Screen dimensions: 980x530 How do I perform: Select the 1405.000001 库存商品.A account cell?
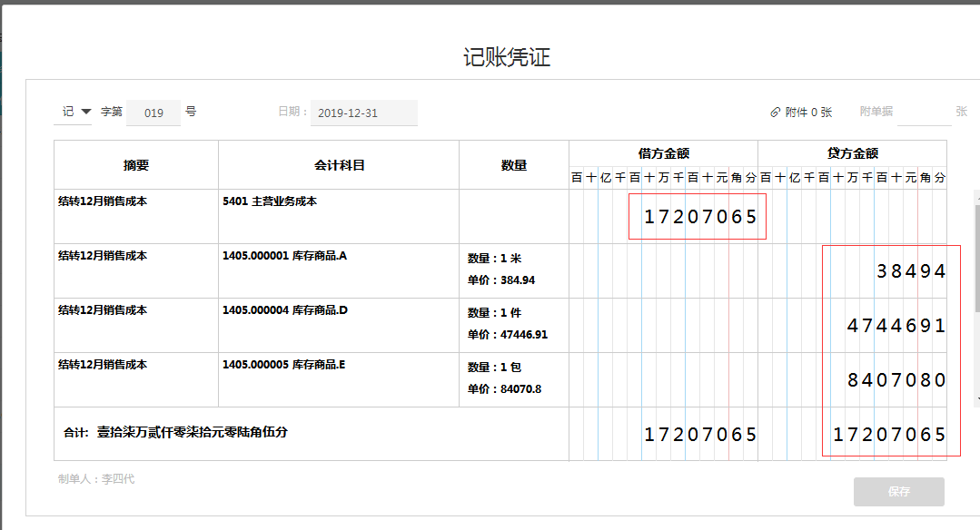tap(339, 271)
